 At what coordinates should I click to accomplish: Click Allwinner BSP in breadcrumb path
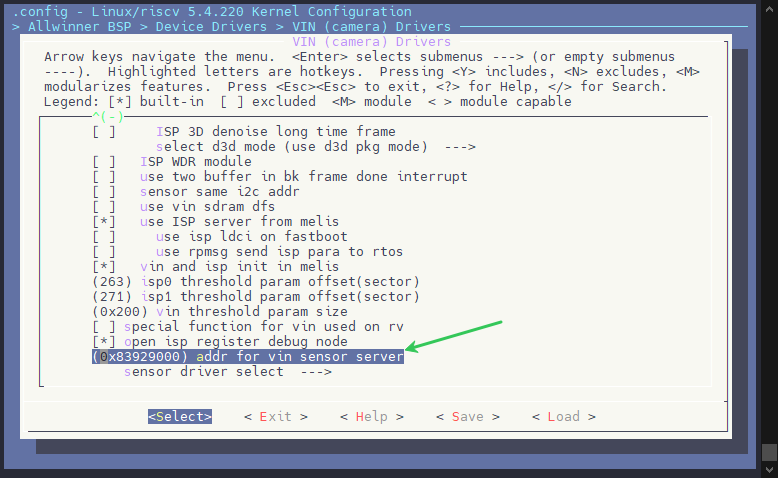(x=79, y=26)
